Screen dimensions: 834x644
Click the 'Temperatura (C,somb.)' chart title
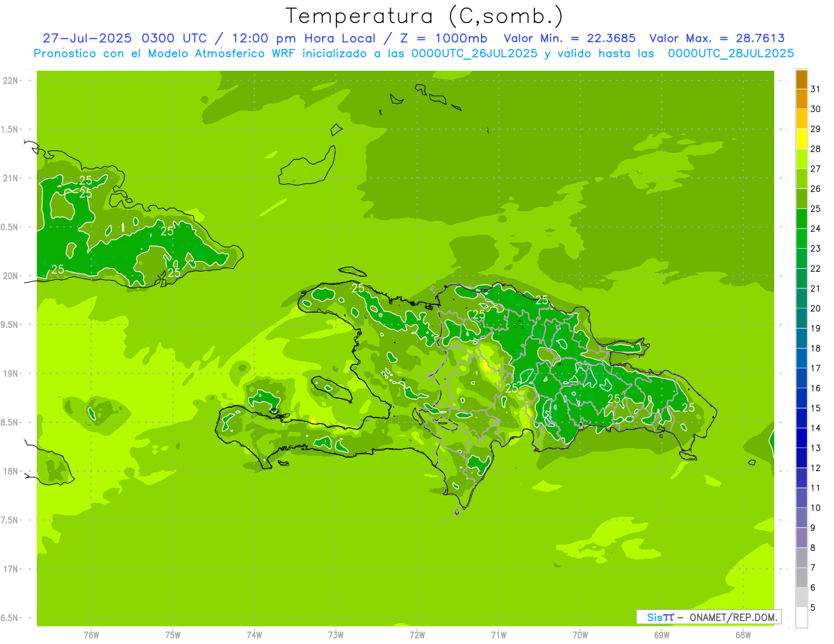point(425,16)
